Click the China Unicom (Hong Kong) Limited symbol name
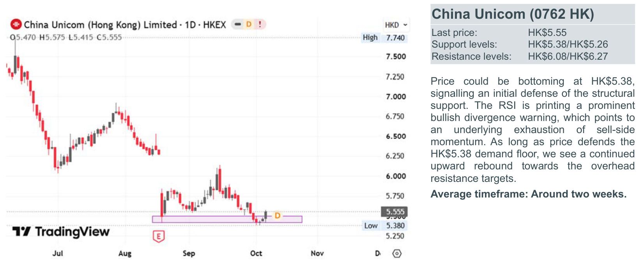The image size is (644, 265). 100,25
